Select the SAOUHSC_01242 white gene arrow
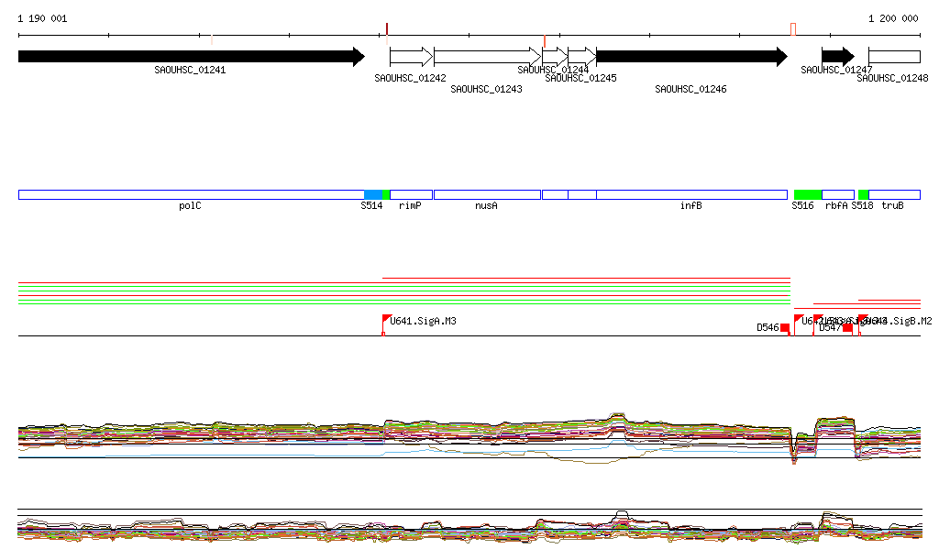 [410, 57]
